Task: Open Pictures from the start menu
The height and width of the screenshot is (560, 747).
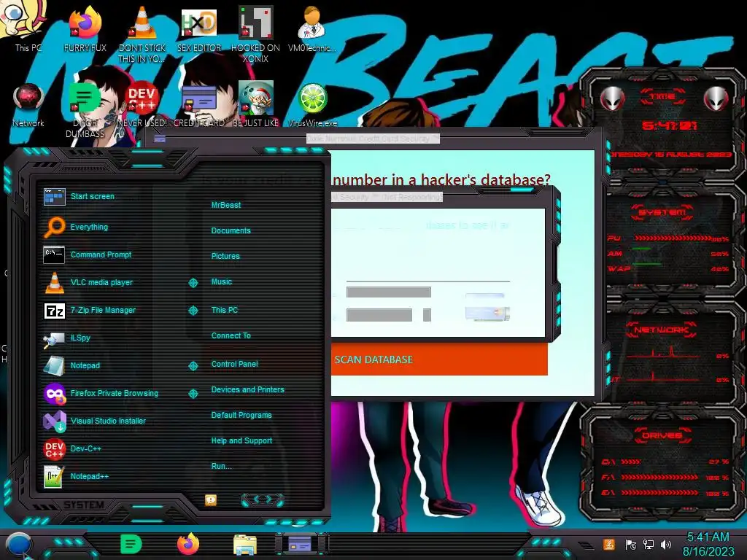Action: click(225, 256)
